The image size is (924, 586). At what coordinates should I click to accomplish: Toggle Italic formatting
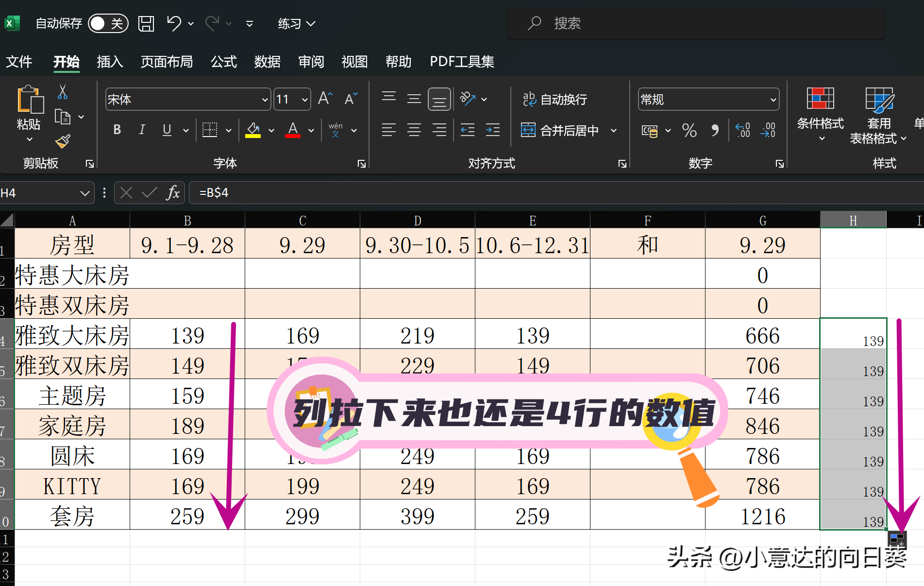point(142,130)
